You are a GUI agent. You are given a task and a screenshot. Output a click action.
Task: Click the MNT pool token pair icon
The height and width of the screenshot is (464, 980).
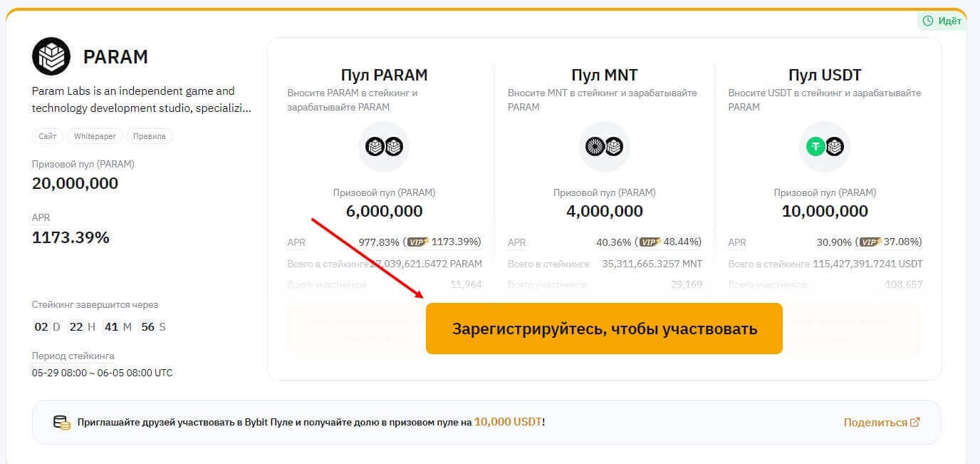pos(604,147)
